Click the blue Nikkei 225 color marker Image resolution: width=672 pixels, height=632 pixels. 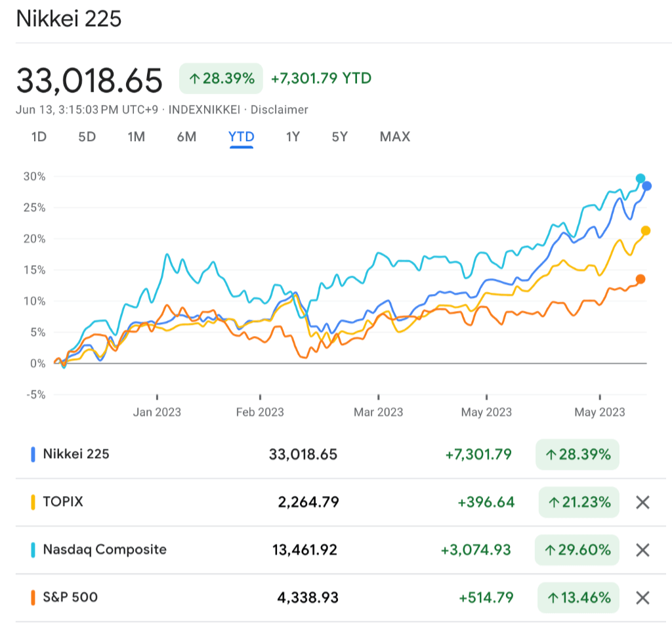(x=33, y=454)
